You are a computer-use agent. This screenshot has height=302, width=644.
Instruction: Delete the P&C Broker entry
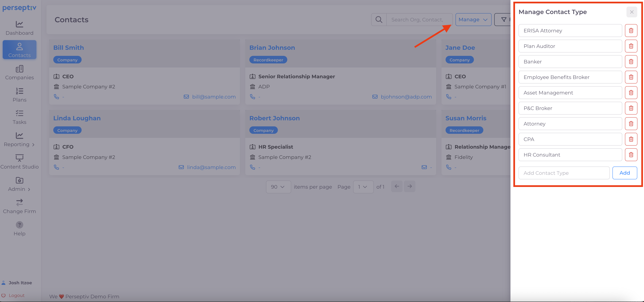(x=631, y=108)
